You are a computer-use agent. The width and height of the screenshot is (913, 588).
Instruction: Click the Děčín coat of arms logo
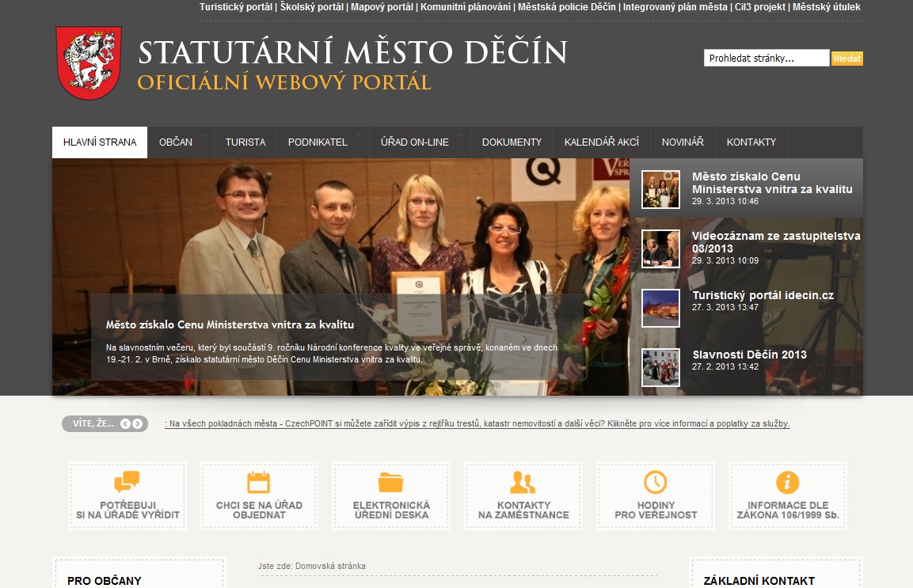(89, 63)
